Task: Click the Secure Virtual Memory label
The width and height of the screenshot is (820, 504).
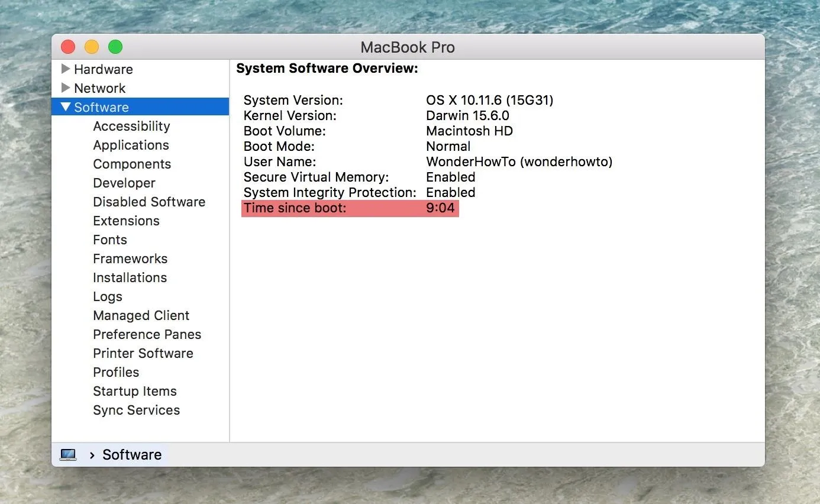Action: (x=317, y=177)
